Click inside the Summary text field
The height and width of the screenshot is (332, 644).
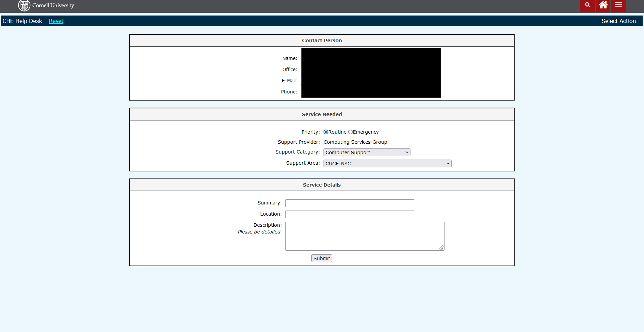pyautogui.click(x=349, y=203)
